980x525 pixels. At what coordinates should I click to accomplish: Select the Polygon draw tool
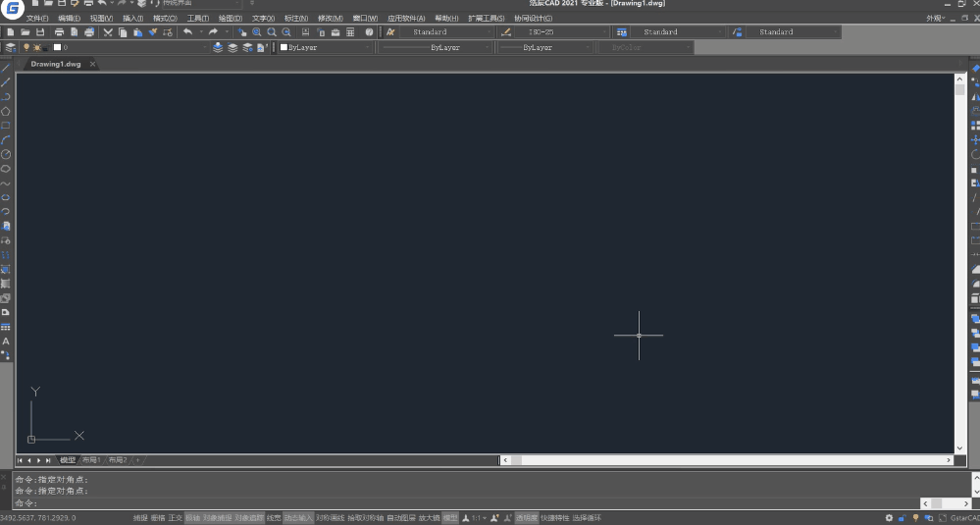coord(6,111)
